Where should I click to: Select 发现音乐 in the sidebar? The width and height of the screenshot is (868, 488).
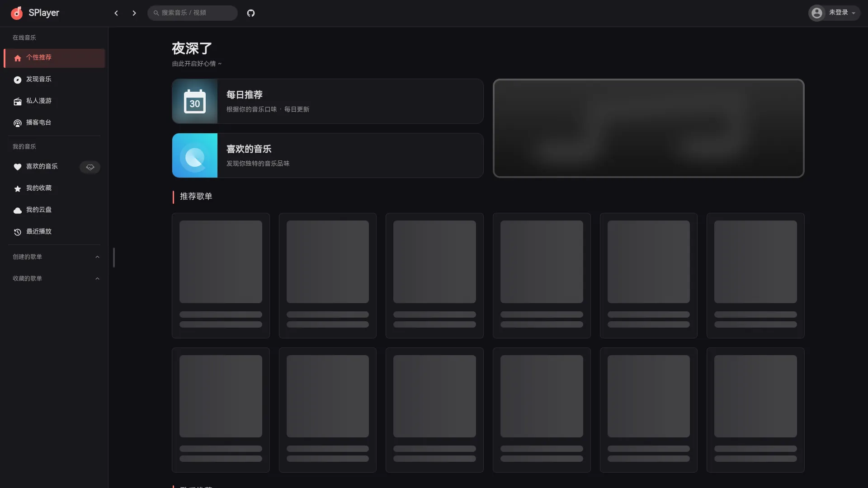pyautogui.click(x=38, y=80)
